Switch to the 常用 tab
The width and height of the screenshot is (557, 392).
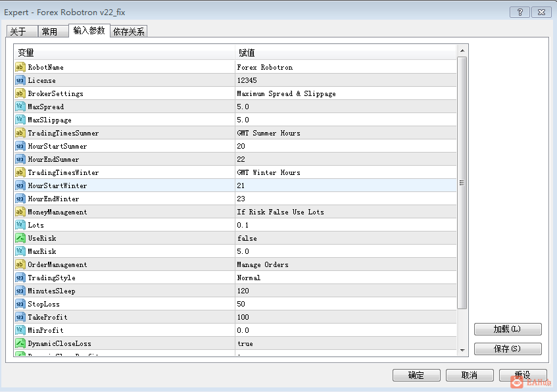coord(53,32)
